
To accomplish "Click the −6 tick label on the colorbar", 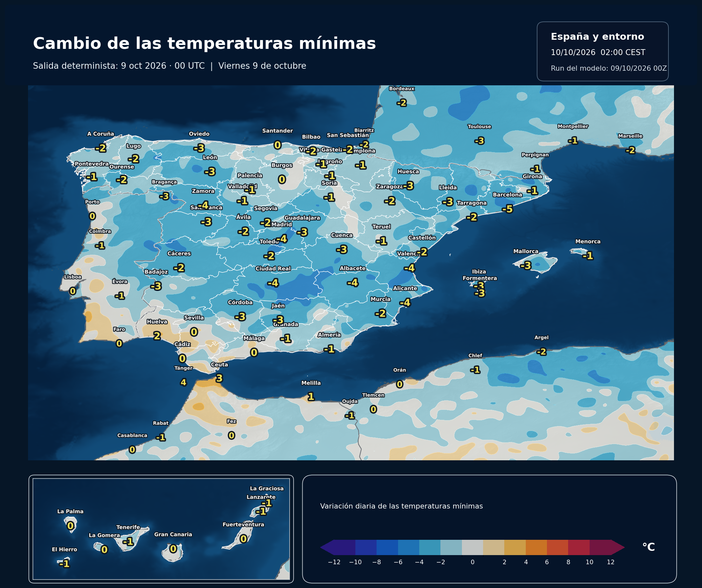I will [398, 562].
